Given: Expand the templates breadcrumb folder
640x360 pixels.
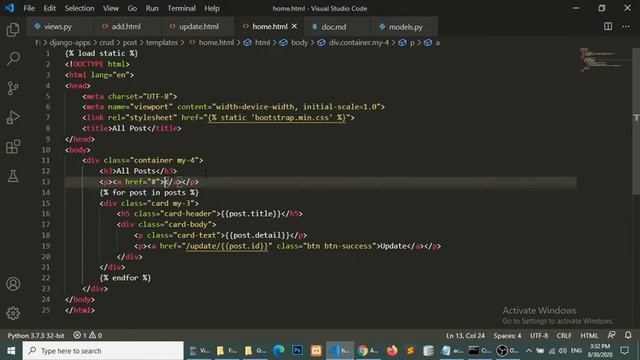Looking at the screenshot, I should tap(162, 42).
